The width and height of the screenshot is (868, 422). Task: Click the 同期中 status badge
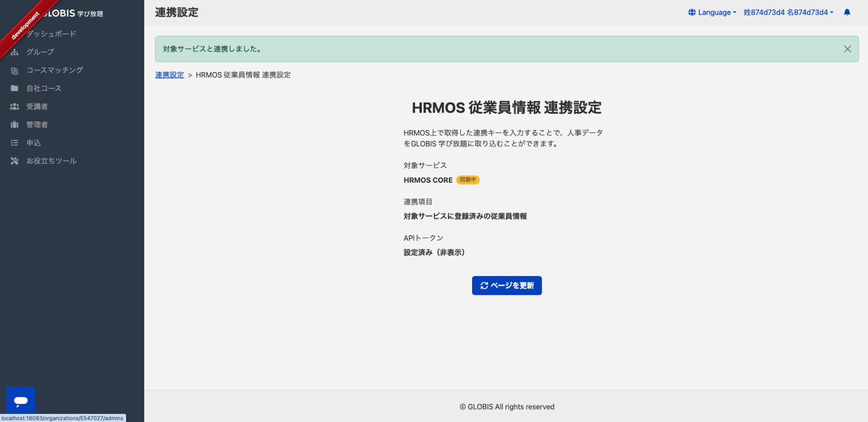tap(467, 180)
